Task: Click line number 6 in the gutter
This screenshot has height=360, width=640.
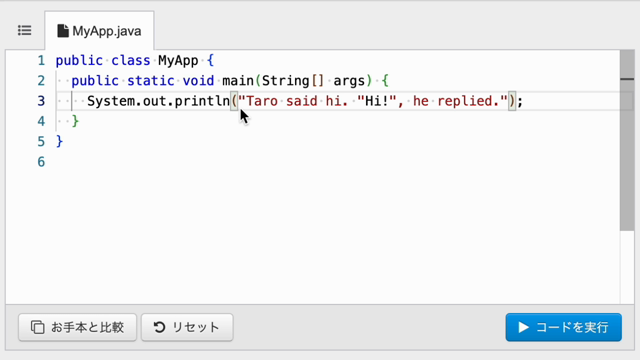Action: pyautogui.click(x=41, y=162)
